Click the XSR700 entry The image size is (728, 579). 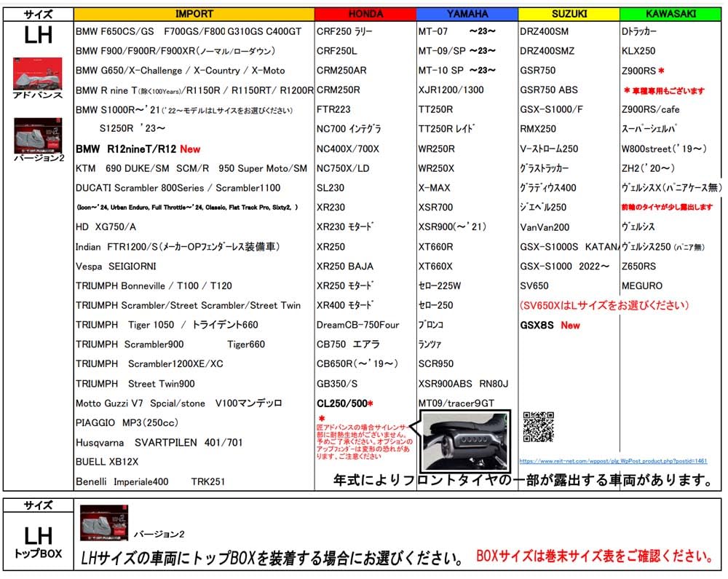click(x=435, y=207)
